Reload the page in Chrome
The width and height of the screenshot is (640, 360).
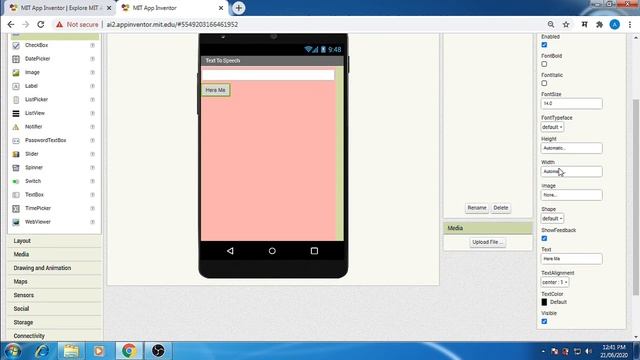click(x=40, y=24)
